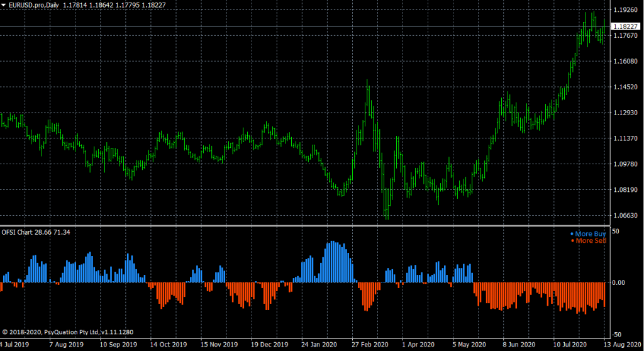This screenshot has height=351, width=644.
Task: Select the 1.11370 price axis label
Action: pyautogui.click(x=626, y=138)
